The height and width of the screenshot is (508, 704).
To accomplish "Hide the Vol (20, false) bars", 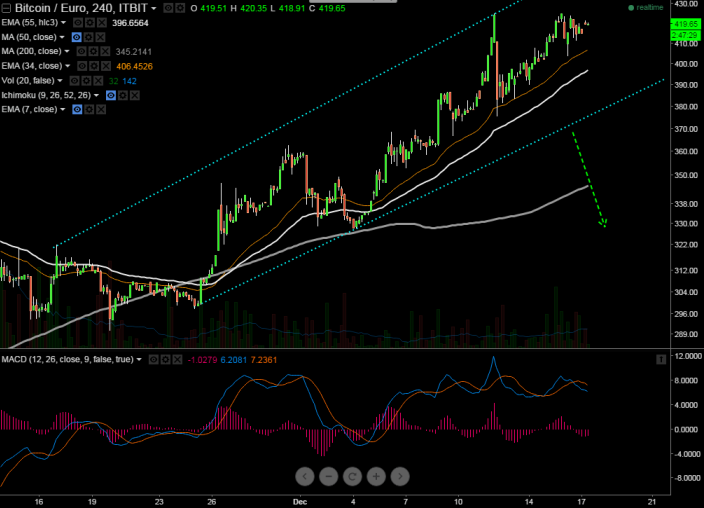I will 75,81.
